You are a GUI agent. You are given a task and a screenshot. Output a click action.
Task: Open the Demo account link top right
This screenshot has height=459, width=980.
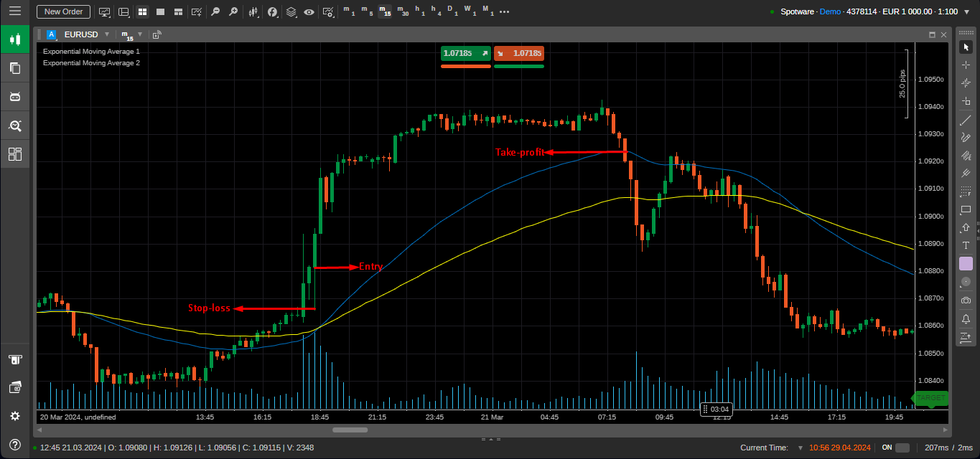(x=830, y=11)
